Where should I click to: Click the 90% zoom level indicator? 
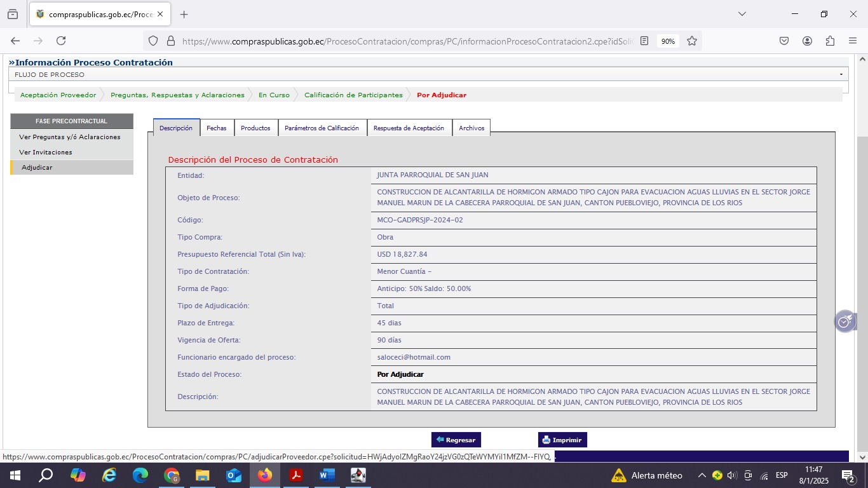(668, 41)
